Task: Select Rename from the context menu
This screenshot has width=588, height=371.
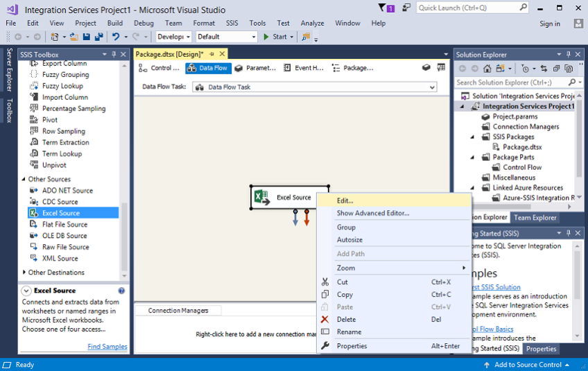Action: [x=395, y=332]
